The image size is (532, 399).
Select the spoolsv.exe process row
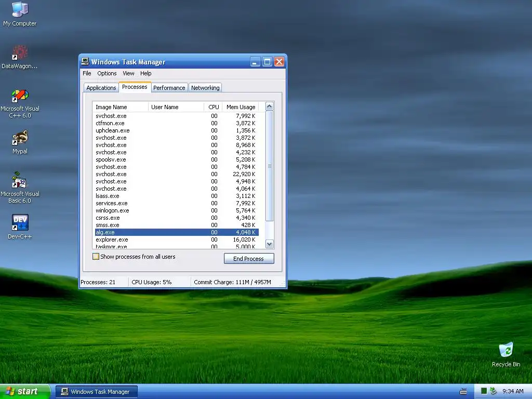[x=177, y=159]
